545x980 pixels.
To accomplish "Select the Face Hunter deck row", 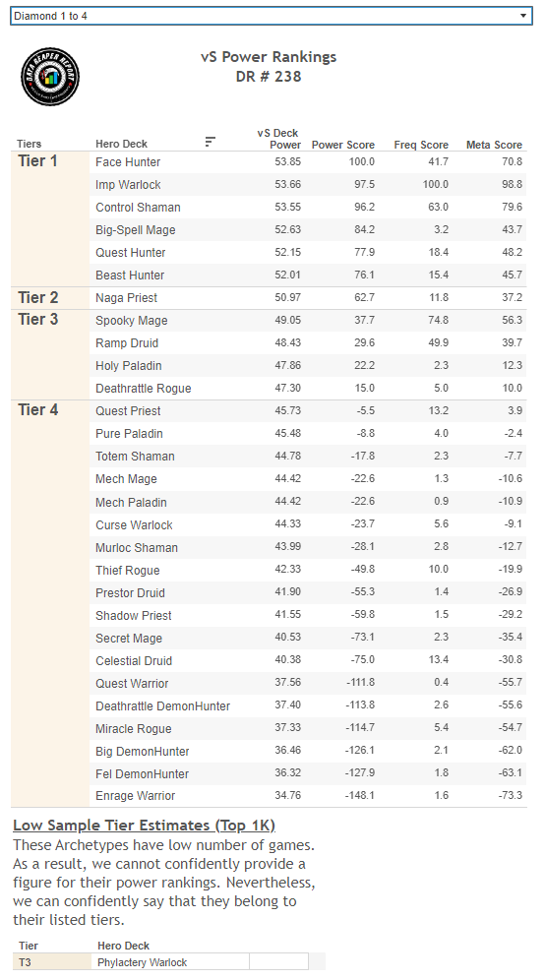I will click(309, 162).
